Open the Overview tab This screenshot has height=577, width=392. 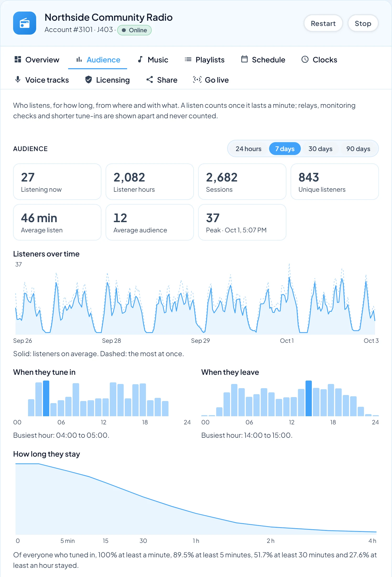click(x=37, y=60)
